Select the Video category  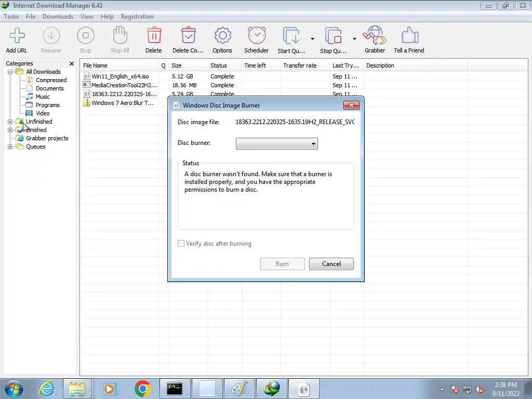(43, 113)
